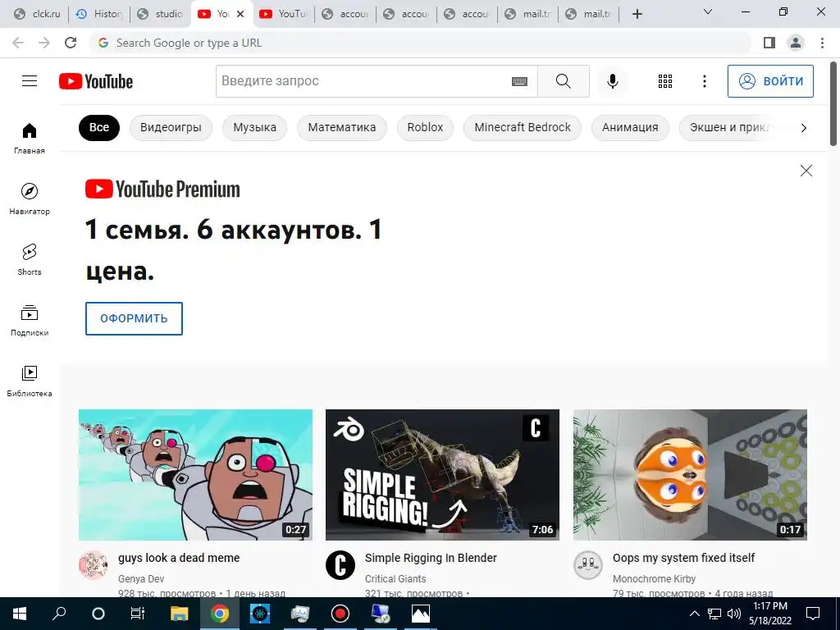
Task: Open Critical Giants channel avatar
Action: click(340, 564)
